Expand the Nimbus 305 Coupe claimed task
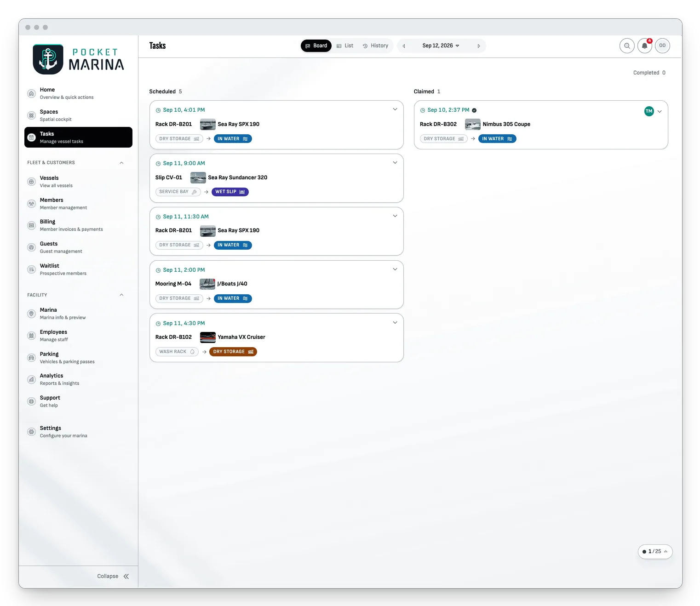 pyautogui.click(x=660, y=111)
